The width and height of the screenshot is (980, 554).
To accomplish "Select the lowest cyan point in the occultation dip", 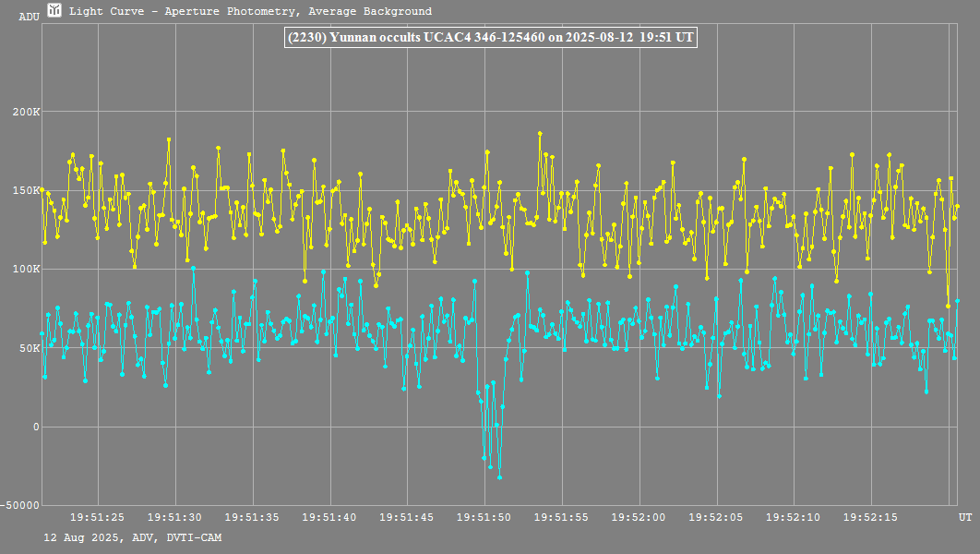I will click(500, 477).
